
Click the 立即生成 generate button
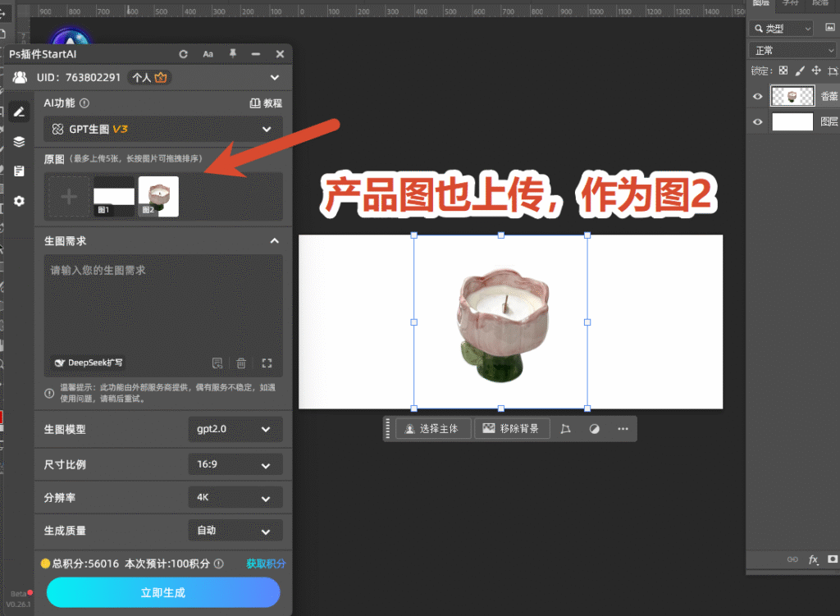click(x=163, y=592)
